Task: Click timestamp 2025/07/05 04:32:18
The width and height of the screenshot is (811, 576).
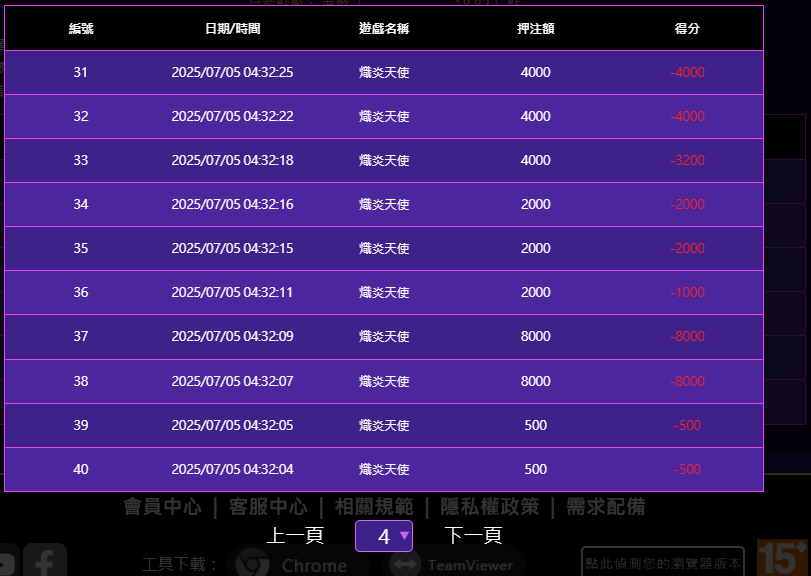Action: (x=232, y=160)
